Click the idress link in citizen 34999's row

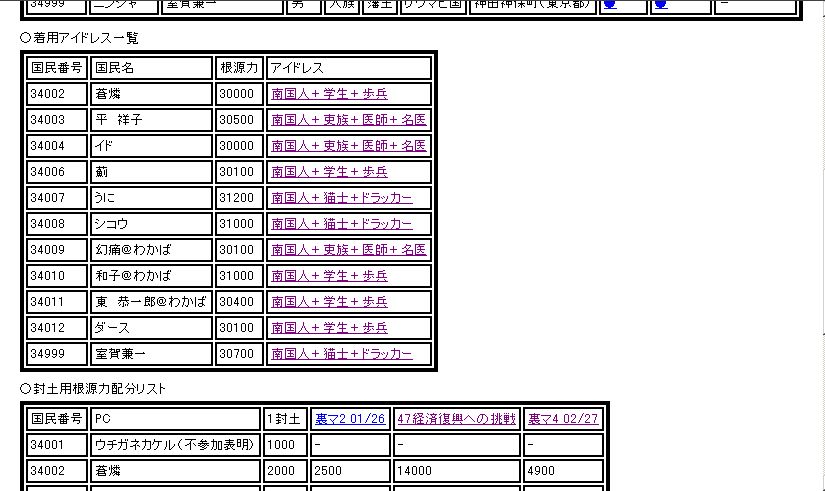[x=341, y=354]
